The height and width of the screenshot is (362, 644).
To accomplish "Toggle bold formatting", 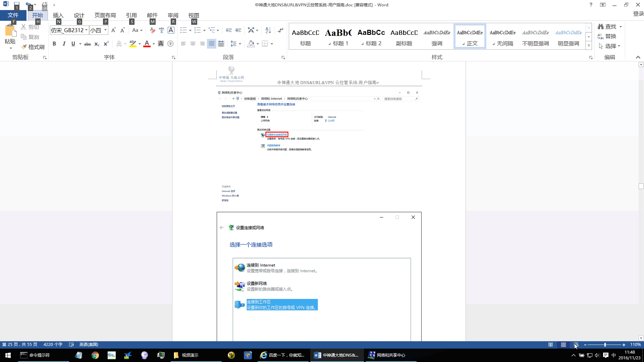I will (x=54, y=44).
